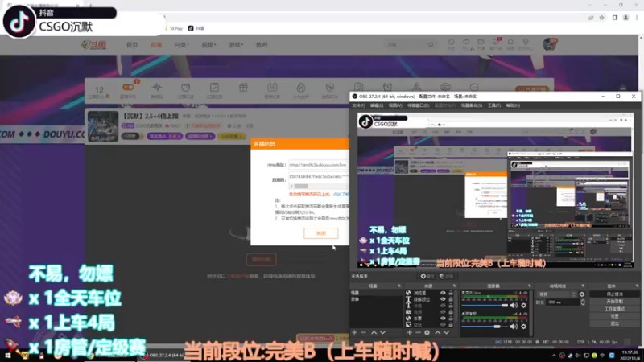Toggle visibility eye of fourth-row camera source

tap(443, 312)
